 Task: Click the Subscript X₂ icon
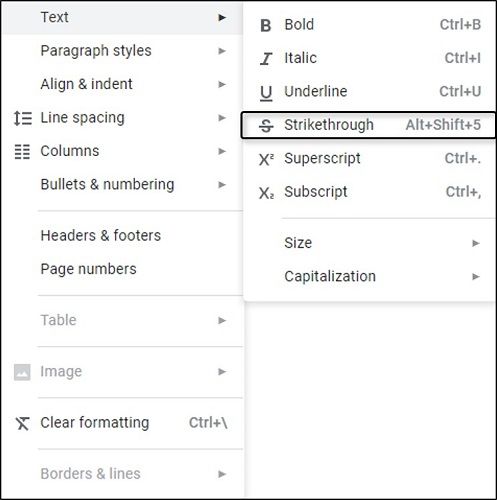pos(266,193)
